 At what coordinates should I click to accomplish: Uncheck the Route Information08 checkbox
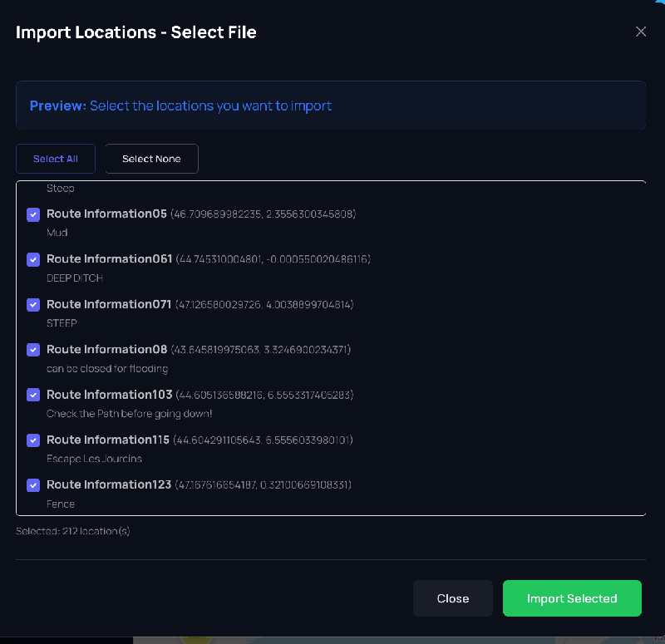(x=33, y=350)
